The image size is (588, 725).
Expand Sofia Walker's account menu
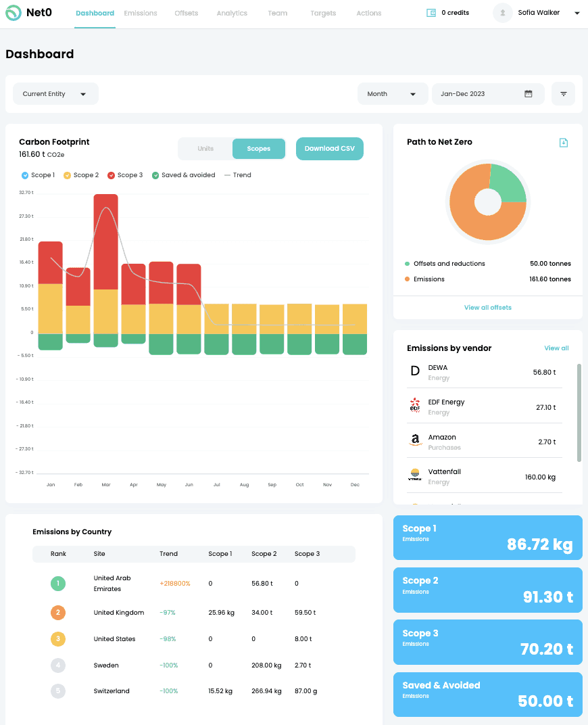click(x=578, y=13)
